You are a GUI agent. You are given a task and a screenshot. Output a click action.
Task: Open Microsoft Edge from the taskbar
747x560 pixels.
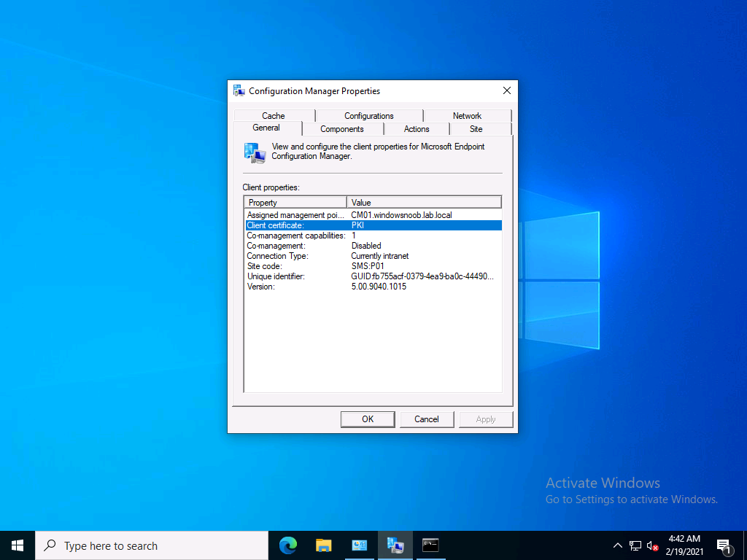click(x=287, y=545)
